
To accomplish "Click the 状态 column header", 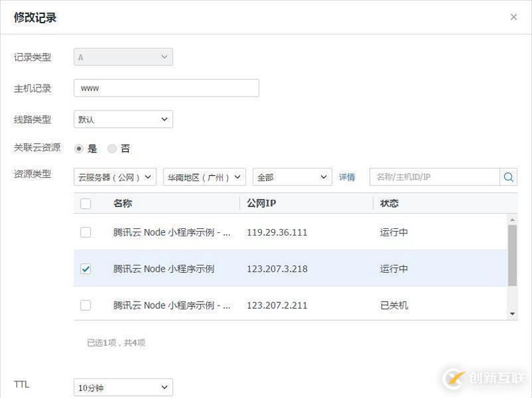I will 389,204.
